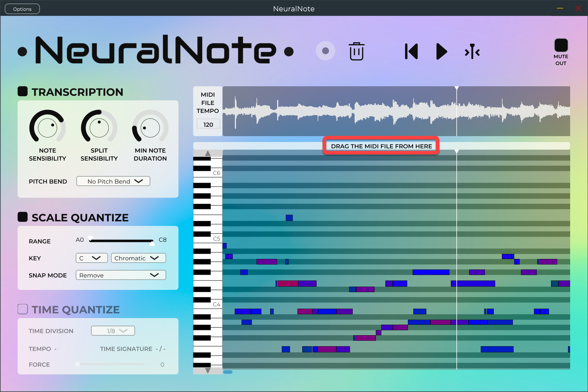Viewport: 588px width, 392px height.
Task: Open the Options menu
Action: click(x=22, y=9)
